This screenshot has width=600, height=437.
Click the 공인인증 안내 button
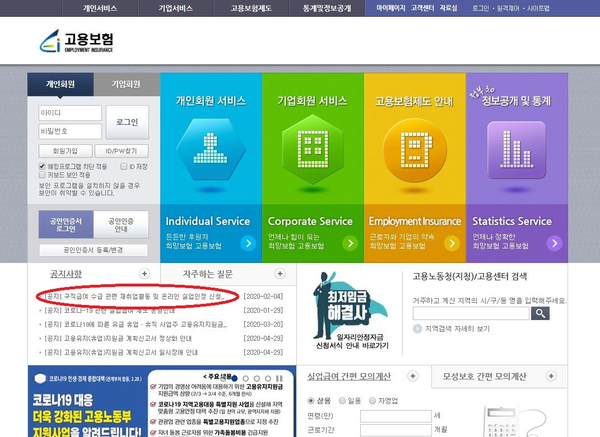pyautogui.click(x=121, y=225)
